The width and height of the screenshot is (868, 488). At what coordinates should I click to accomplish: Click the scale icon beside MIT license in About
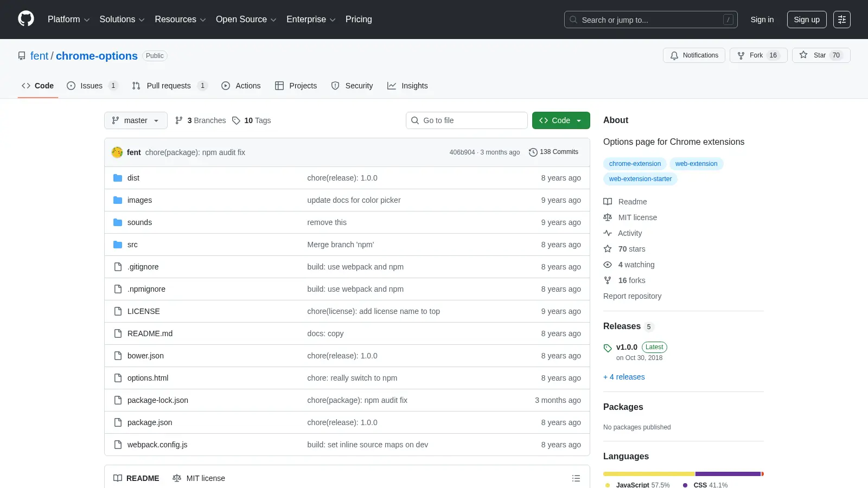point(608,217)
